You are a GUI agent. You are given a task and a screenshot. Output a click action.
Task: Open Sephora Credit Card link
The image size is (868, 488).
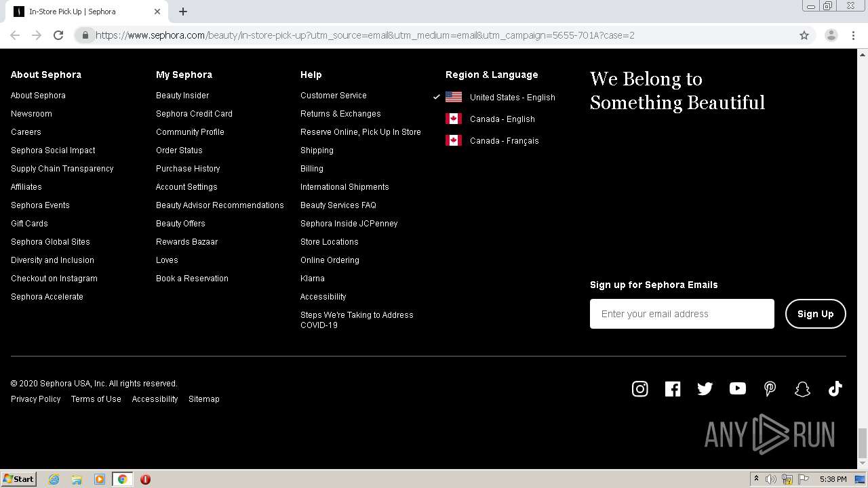[194, 114]
